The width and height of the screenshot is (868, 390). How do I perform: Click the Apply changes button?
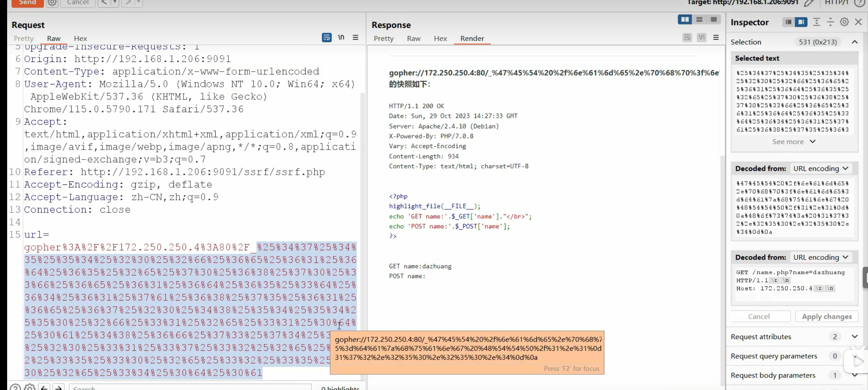[826, 317]
